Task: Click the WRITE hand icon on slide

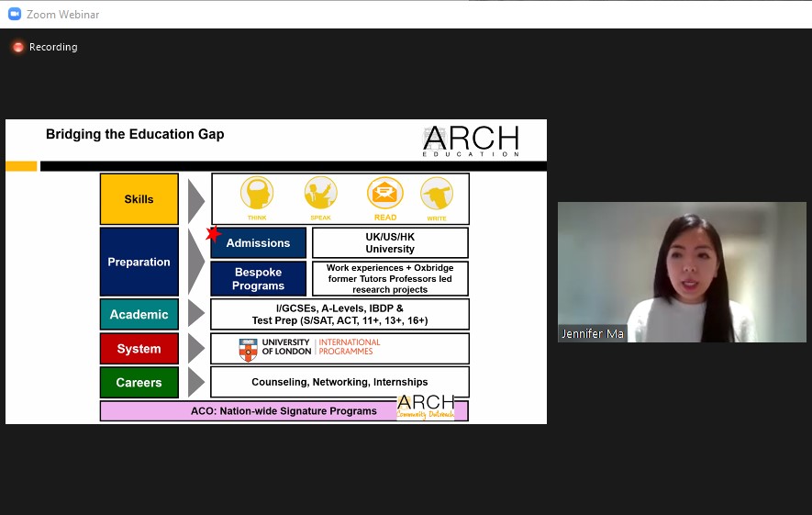Action: click(437, 194)
